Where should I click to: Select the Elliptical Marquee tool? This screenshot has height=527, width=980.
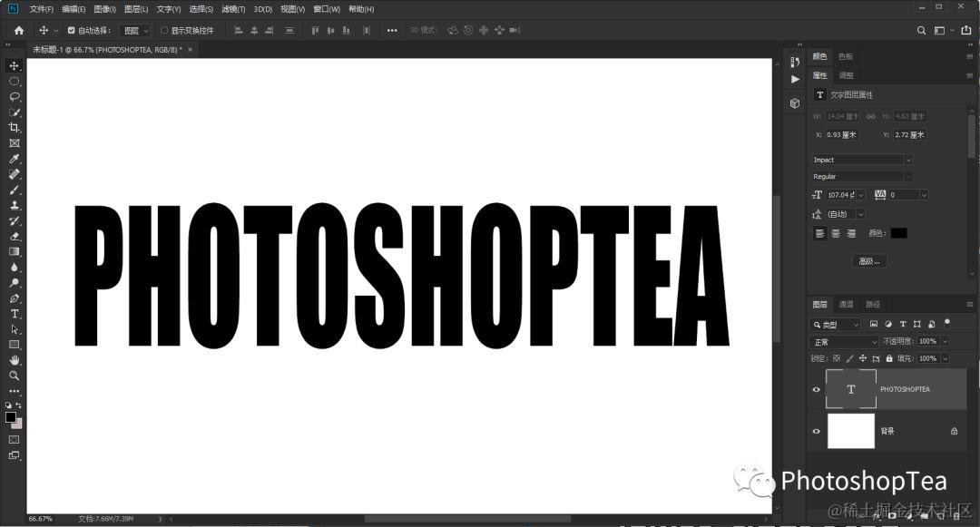pos(14,81)
